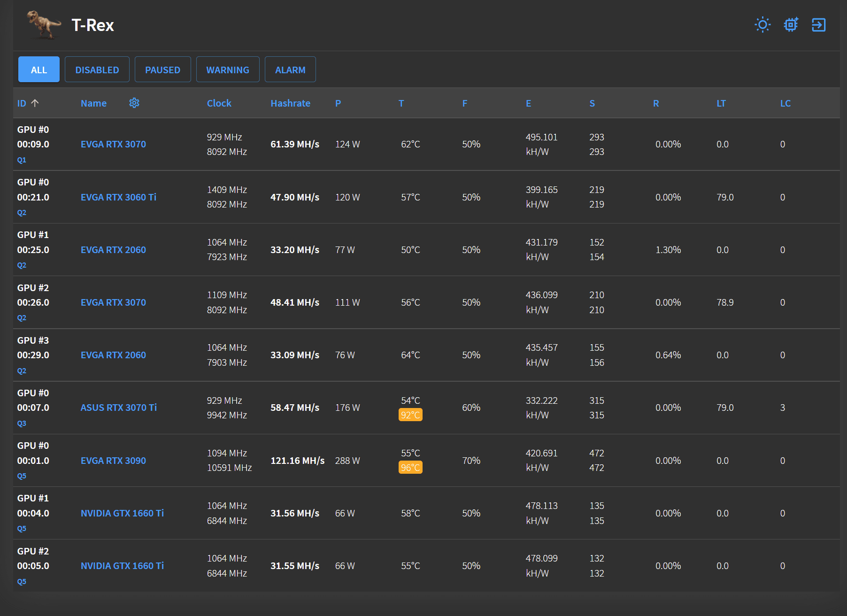The width and height of the screenshot is (847, 616).
Task: Select the ALL filter tab
Action: pyautogui.click(x=39, y=69)
